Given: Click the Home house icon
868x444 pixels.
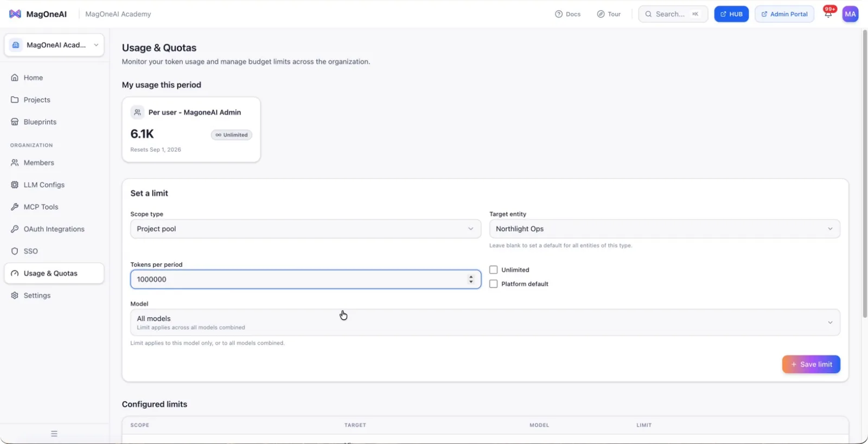Looking at the screenshot, I should (x=15, y=78).
